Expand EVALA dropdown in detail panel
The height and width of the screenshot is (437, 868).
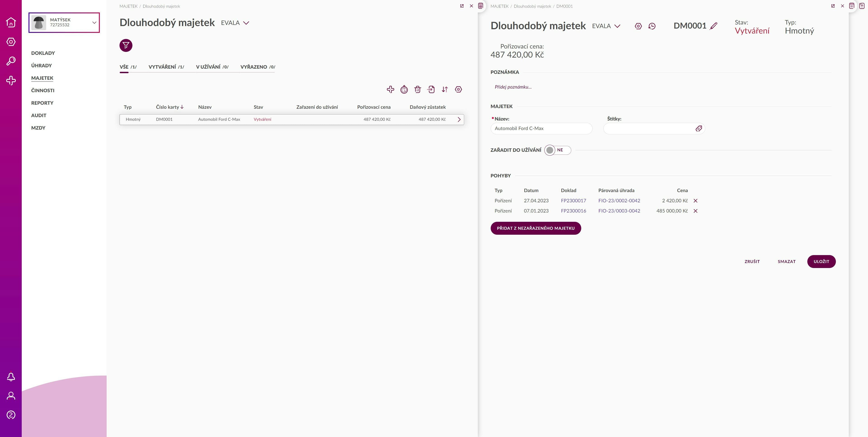[606, 26]
